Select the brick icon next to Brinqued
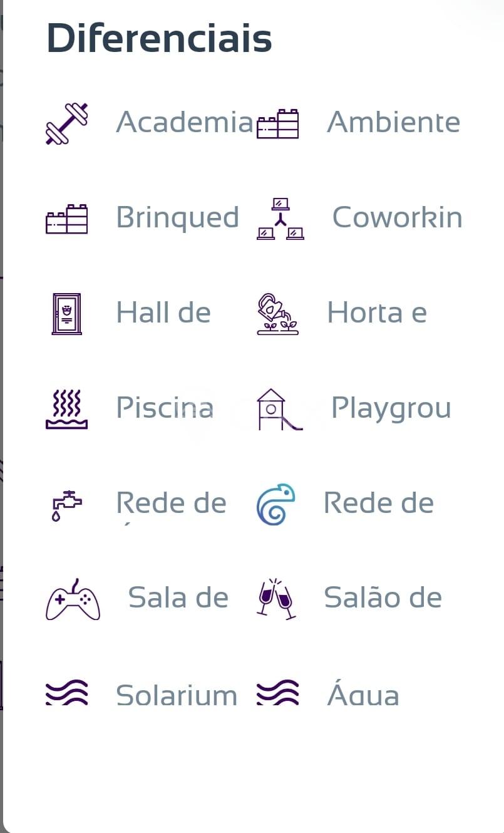Screen dimensions: 504x833 (66, 219)
